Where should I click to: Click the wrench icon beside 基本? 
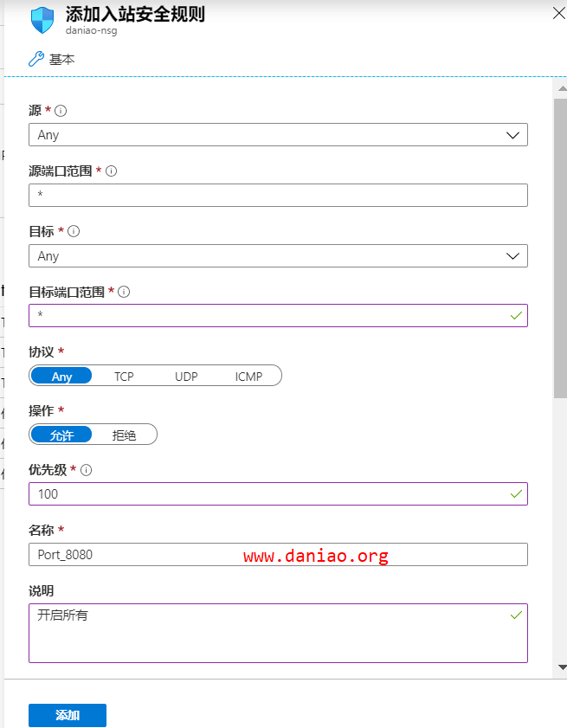[35, 59]
